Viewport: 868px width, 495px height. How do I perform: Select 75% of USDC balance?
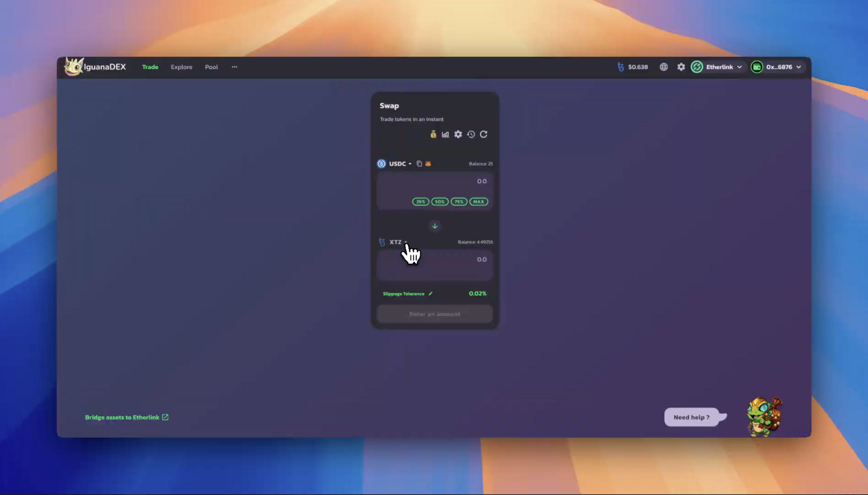pyautogui.click(x=458, y=202)
